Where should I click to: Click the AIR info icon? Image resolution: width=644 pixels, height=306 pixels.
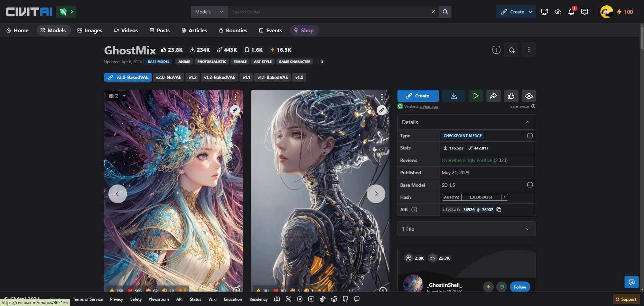pos(414,210)
